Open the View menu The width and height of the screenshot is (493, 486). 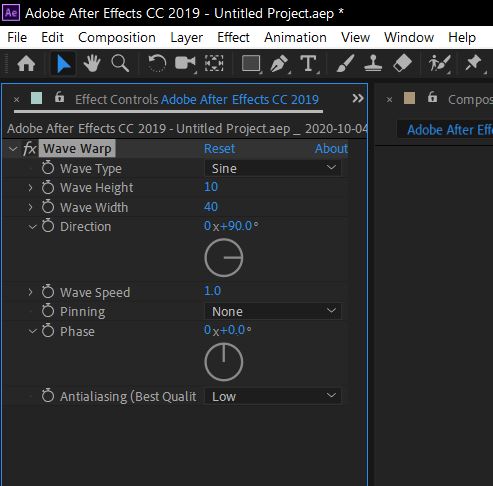pyautogui.click(x=355, y=37)
